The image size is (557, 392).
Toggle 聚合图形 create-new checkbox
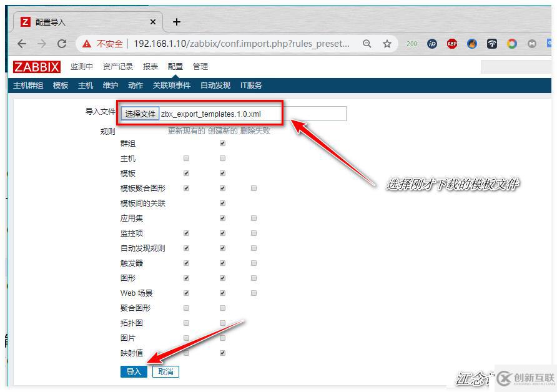point(222,308)
